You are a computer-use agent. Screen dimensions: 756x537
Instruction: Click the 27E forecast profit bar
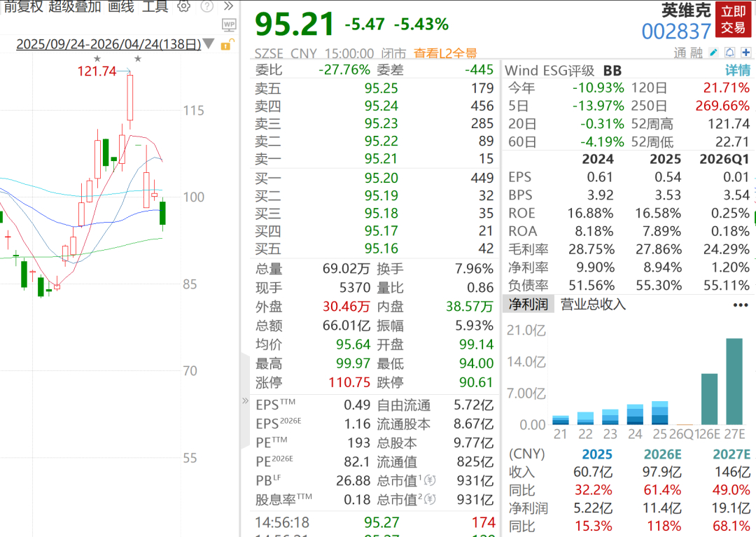tap(734, 382)
